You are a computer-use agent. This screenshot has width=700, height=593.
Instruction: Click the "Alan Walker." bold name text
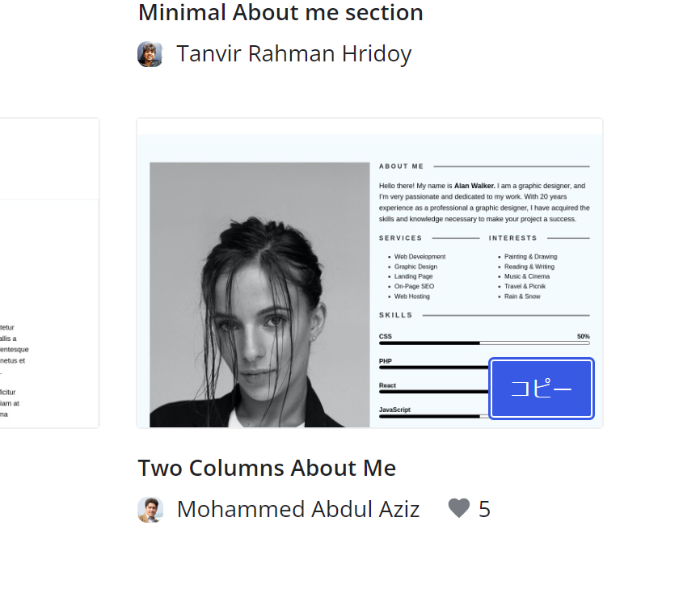coord(474,186)
